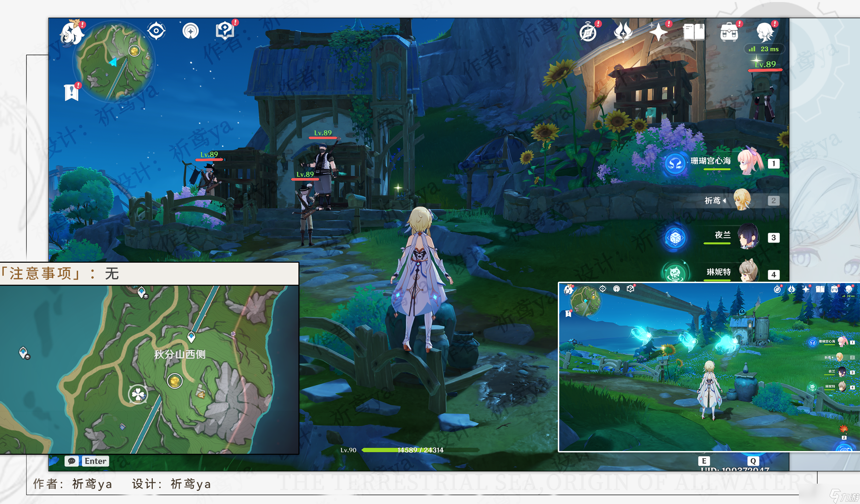860x504 pixels.
Task: Click the Lv.90 level label
Action: tap(348, 450)
